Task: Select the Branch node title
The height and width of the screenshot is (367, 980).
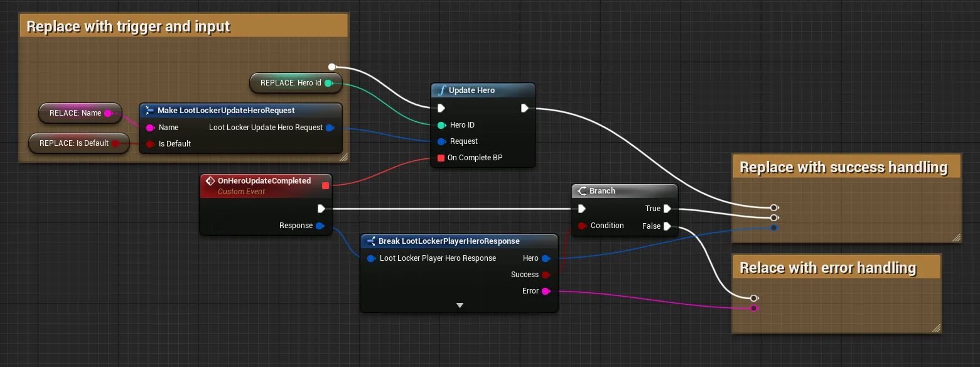Action: (x=602, y=191)
